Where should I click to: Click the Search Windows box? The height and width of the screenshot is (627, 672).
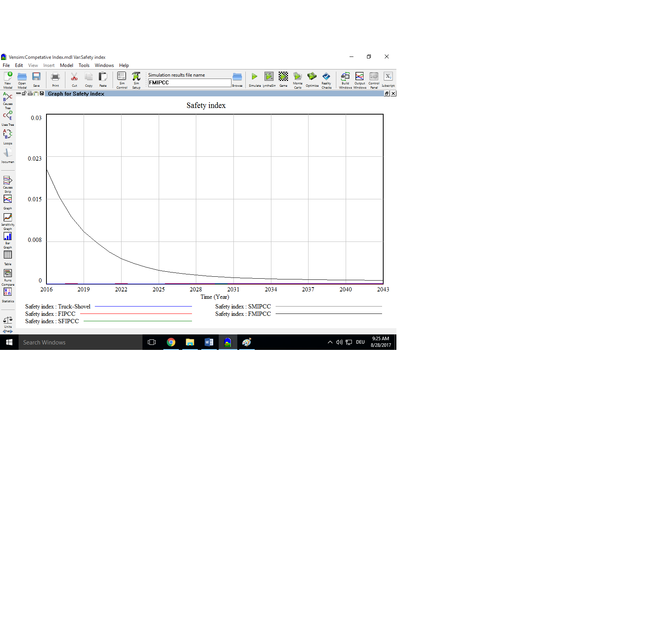coord(81,342)
